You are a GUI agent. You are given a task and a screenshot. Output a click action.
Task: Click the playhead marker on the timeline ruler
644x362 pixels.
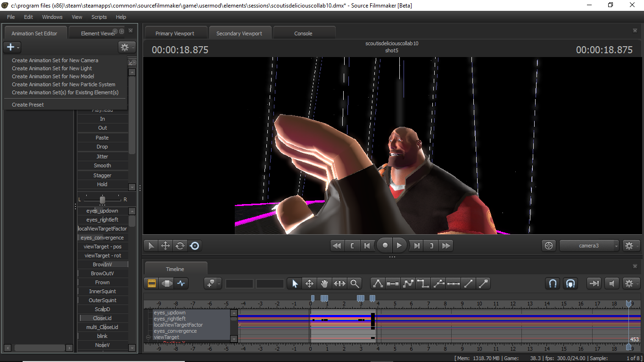(628, 304)
